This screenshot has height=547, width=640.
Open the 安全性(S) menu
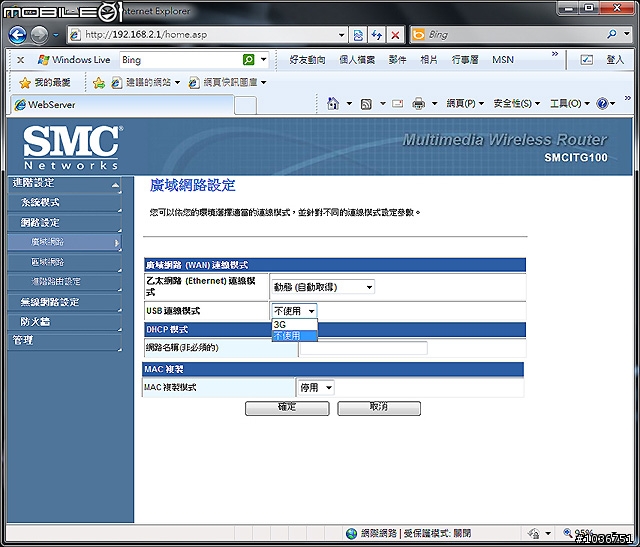click(516, 104)
